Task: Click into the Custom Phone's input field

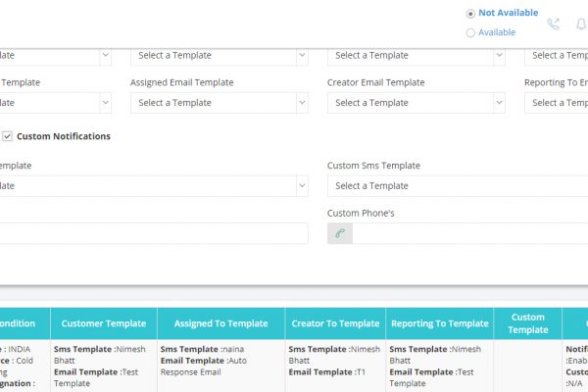Action: tap(470, 233)
